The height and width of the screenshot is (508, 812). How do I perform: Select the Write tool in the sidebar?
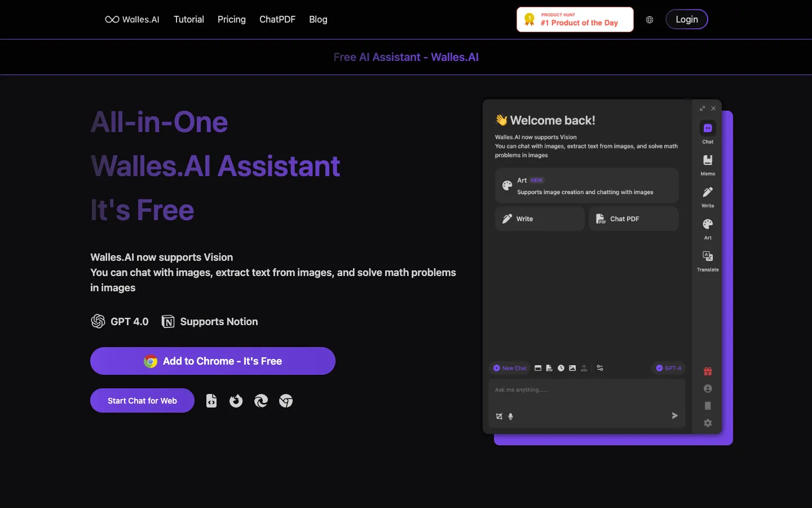[708, 197]
